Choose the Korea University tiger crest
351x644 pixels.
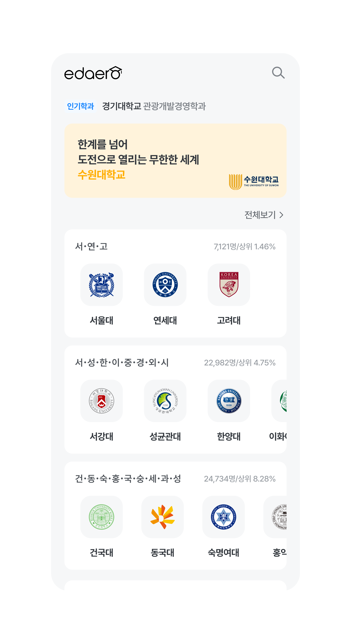229,285
